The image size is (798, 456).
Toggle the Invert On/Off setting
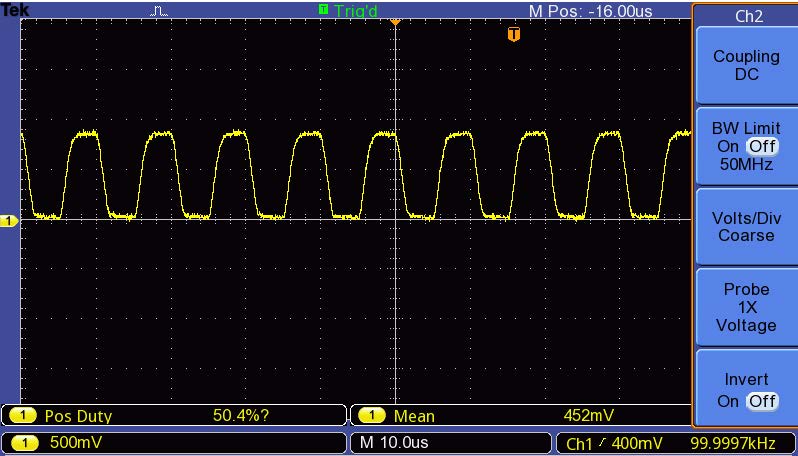click(745, 391)
